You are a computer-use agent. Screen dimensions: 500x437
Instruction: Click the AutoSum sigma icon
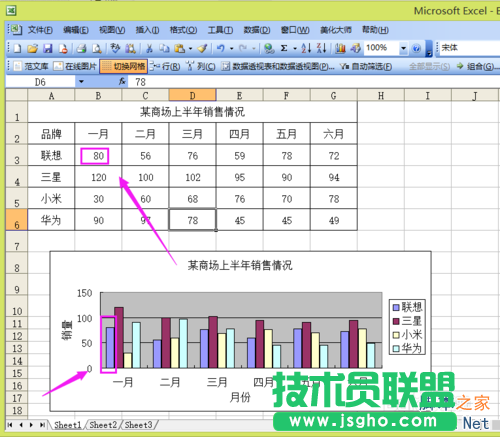[x=284, y=49]
